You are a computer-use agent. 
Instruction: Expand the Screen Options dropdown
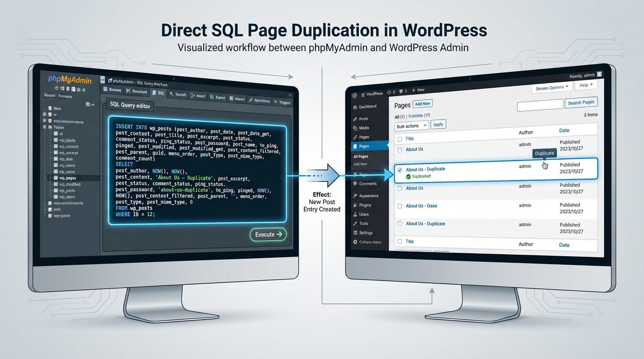[551, 86]
